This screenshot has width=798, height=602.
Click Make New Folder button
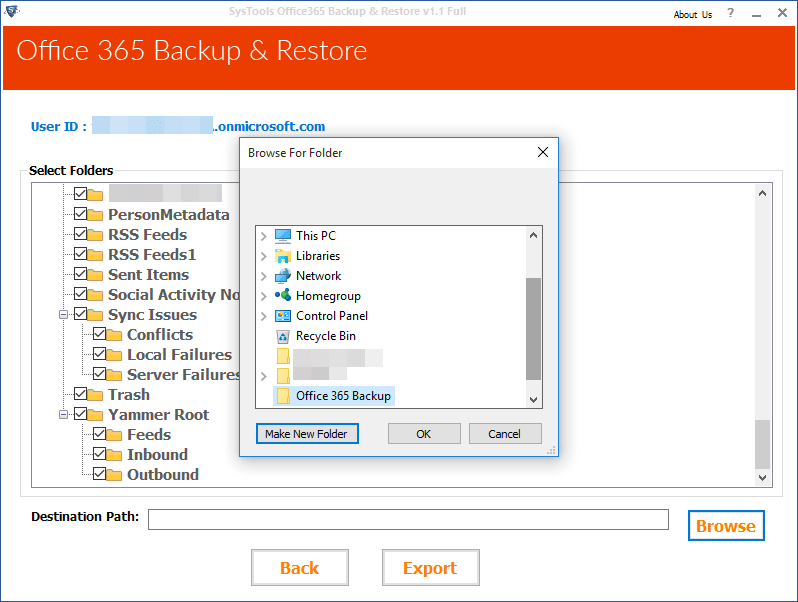click(x=307, y=434)
